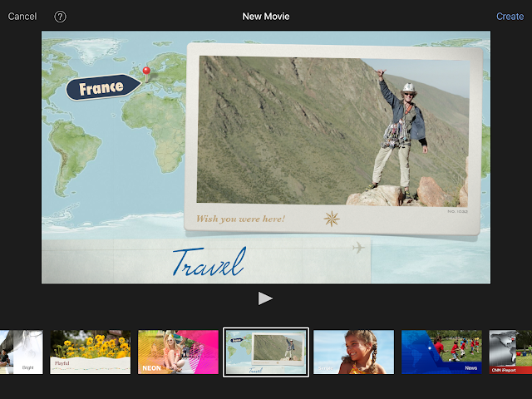This screenshot has height=399, width=532.
Task: Select the Bright theme thumbnail
Action: pos(22,352)
